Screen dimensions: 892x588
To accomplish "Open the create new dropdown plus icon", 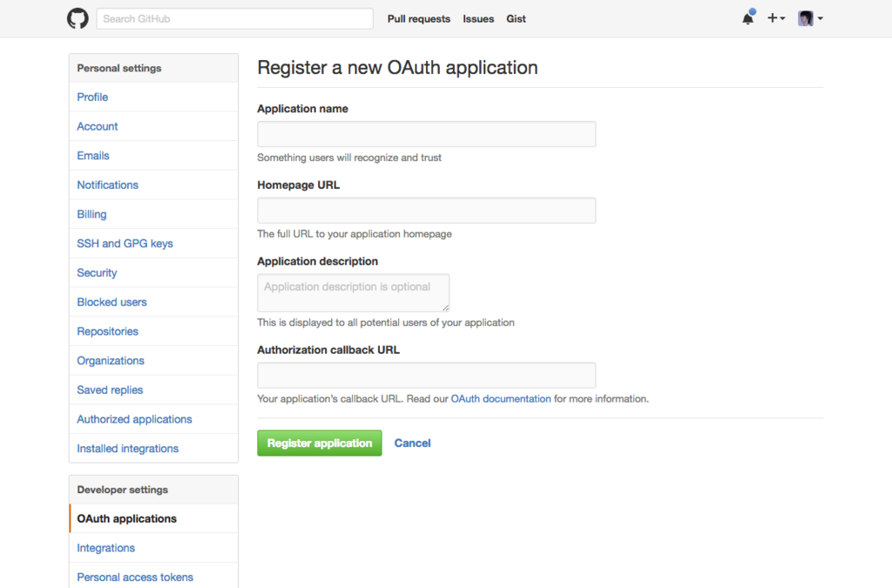I will pos(772,18).
